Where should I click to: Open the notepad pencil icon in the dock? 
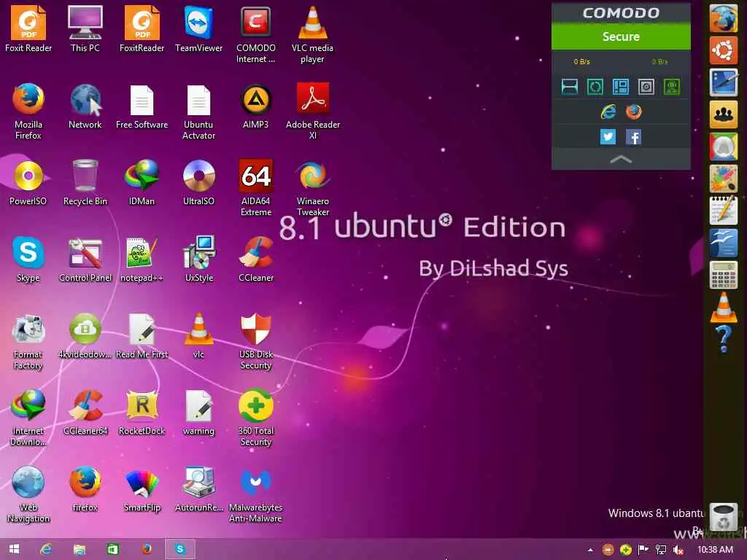(x=723, y=210)
